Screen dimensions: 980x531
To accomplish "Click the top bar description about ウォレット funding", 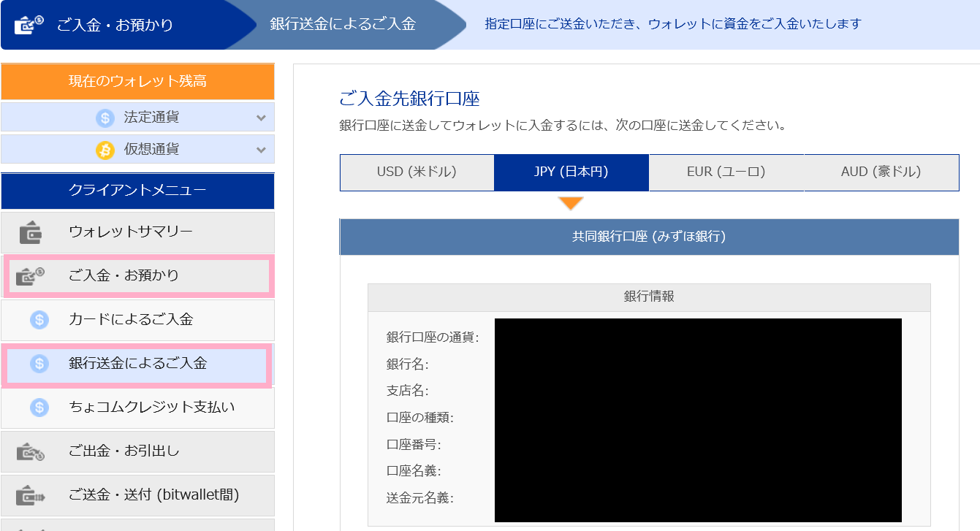I will 673,24.
